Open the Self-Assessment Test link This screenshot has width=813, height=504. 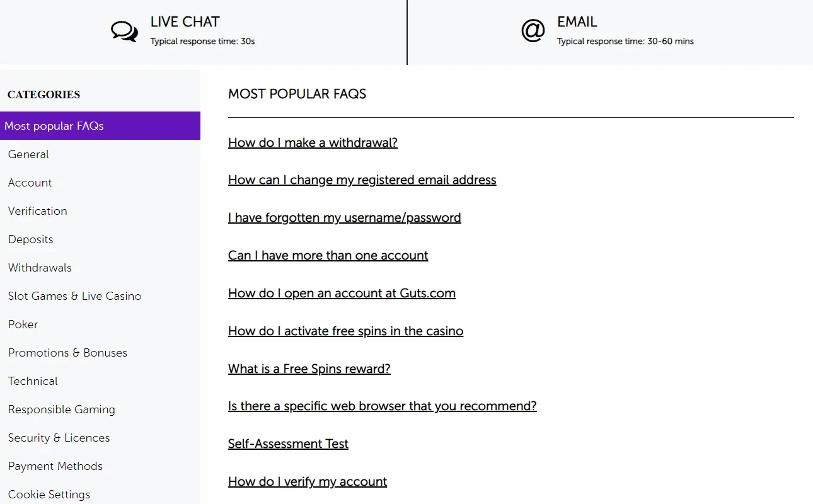[288, 444]
